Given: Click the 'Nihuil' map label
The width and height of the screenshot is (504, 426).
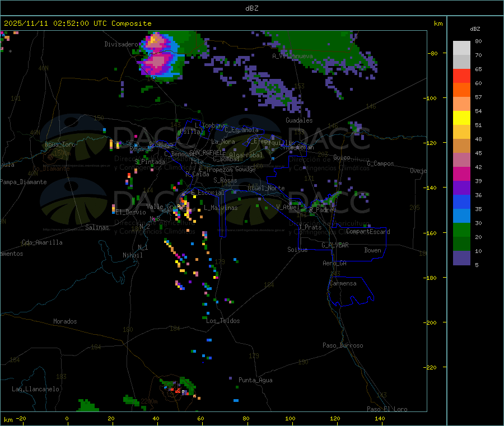Looking at the screenshot, I should [x=132, y=255].
